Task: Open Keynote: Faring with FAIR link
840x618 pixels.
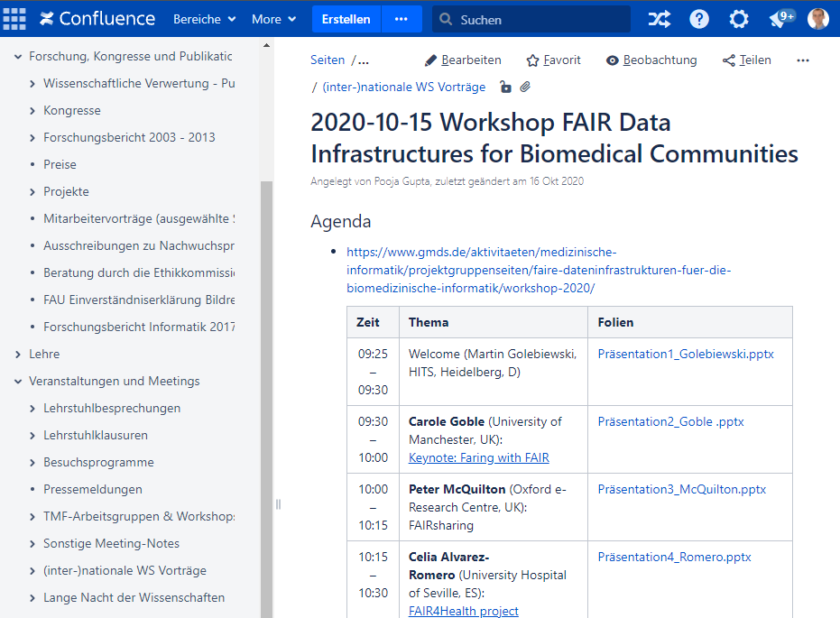Action: tap(479, 458)
